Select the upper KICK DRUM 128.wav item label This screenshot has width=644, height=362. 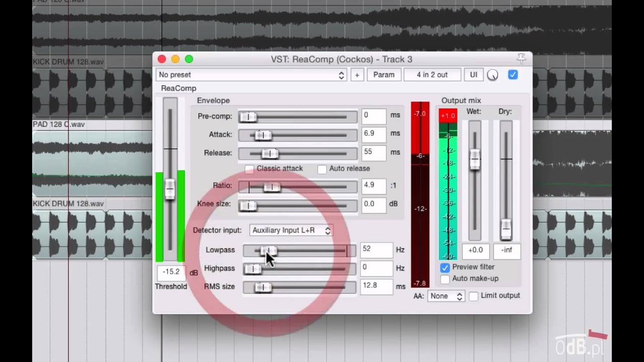(x=68, y=62)
